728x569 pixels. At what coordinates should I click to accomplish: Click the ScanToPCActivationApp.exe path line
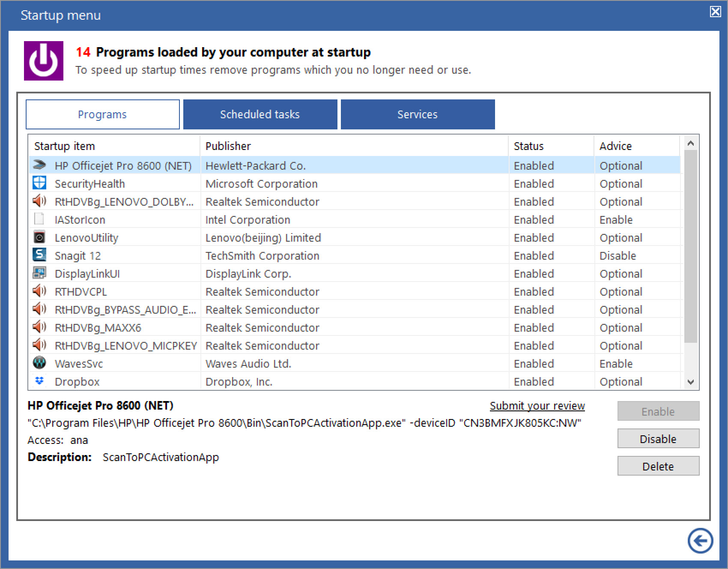[304, 423]
